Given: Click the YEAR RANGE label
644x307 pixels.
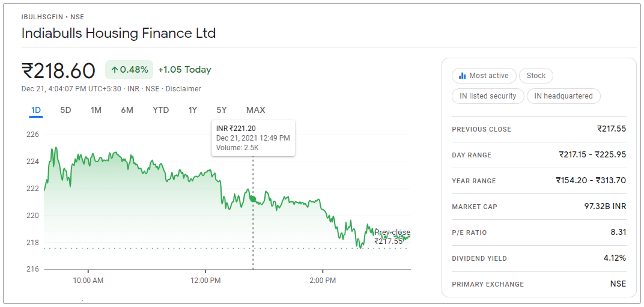Looking at the screenshot, I should pos(474,181).
